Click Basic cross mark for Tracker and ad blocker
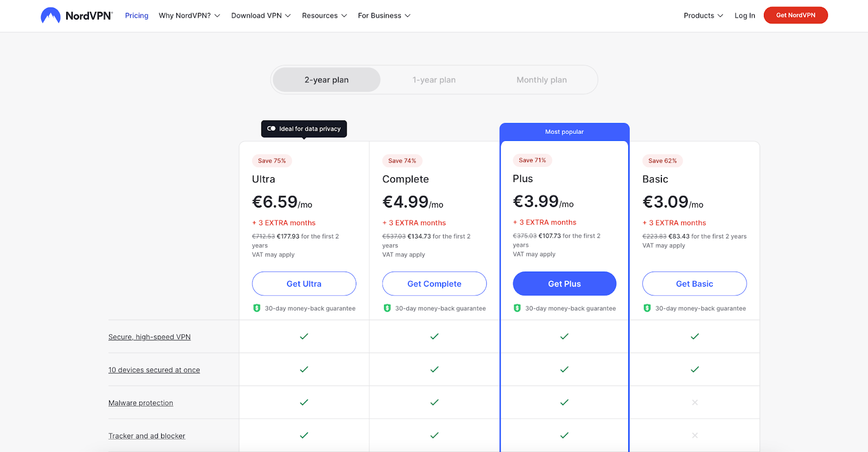 click(695, 436)
